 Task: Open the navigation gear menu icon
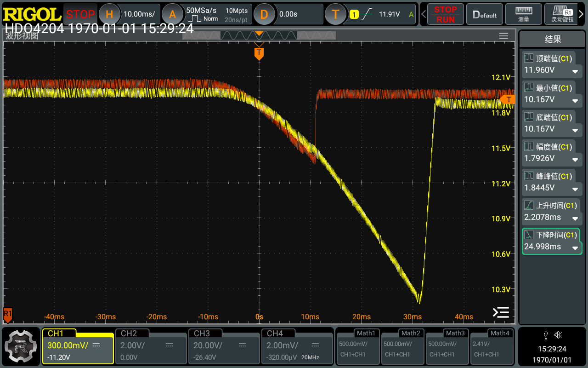(21, 347)
